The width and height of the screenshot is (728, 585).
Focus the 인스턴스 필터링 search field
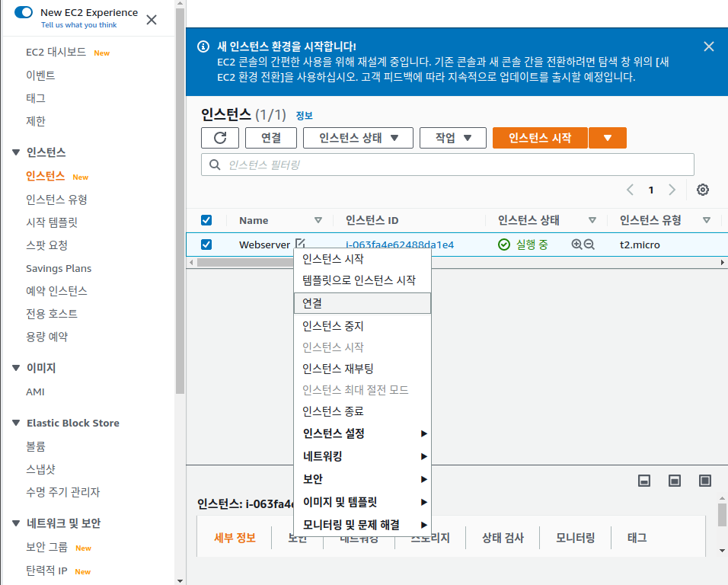[448, 165]
